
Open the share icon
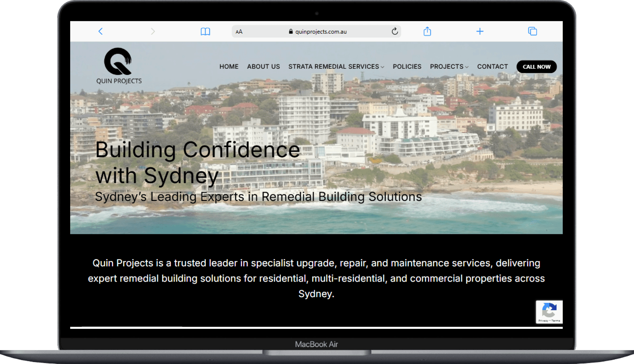[x=427, y=31]
